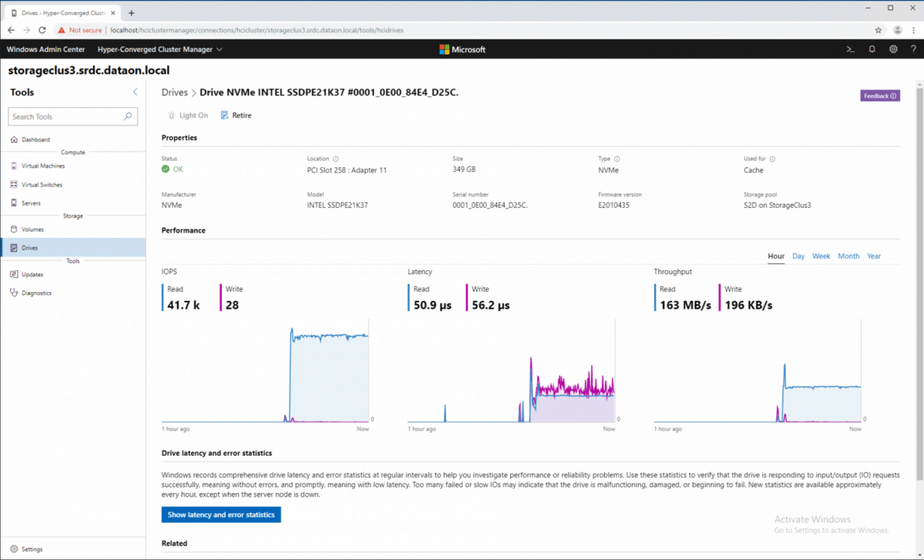
Task: Click the Retire drive button
Action: (236, 115)
